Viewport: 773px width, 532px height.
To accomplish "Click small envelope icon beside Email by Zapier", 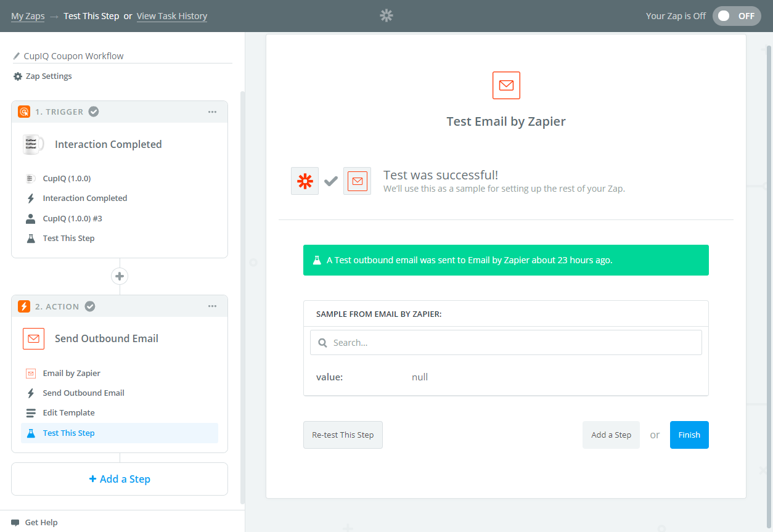I will [30, 374].
